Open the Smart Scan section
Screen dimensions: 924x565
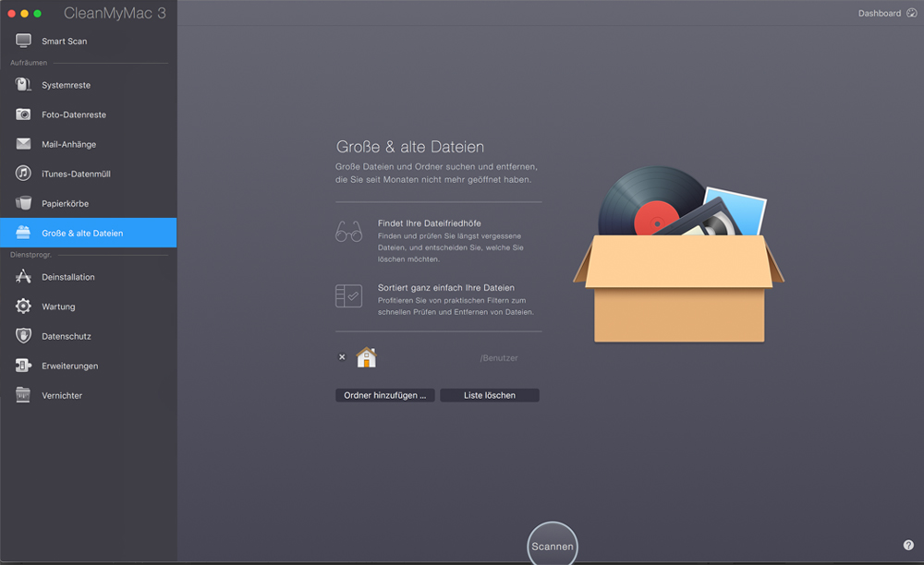89,41
